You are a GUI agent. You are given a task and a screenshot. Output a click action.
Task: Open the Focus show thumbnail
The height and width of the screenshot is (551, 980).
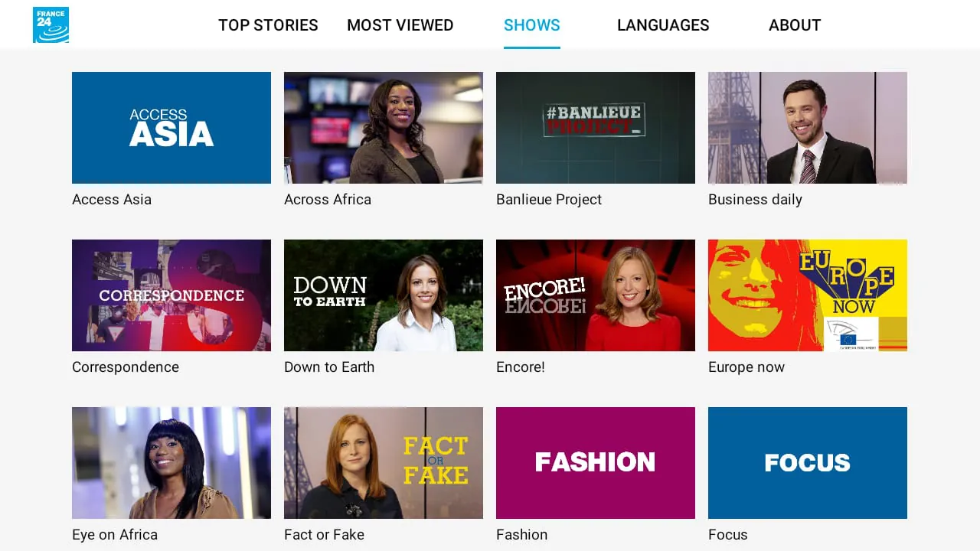[807, 462]
